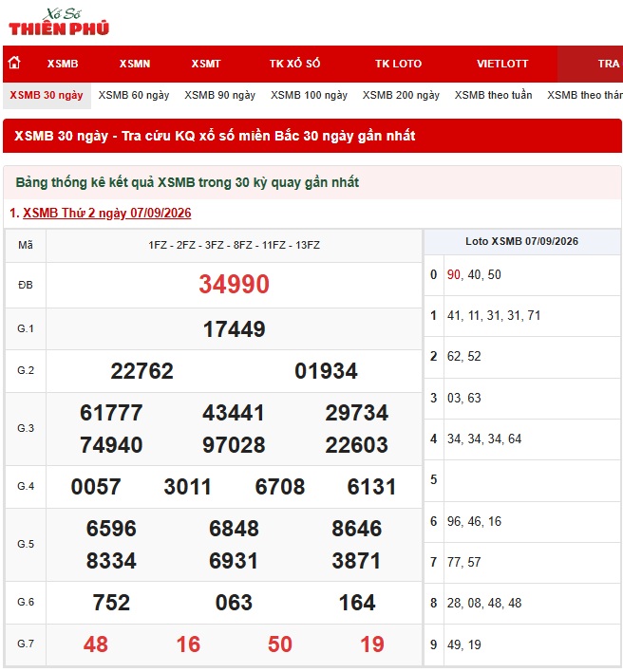Image resolution: width=623 pixels, height=672 pixels.
Task: Click loto row 1 values 41, 11, 31, 31, 71
Action: [494, 316]
